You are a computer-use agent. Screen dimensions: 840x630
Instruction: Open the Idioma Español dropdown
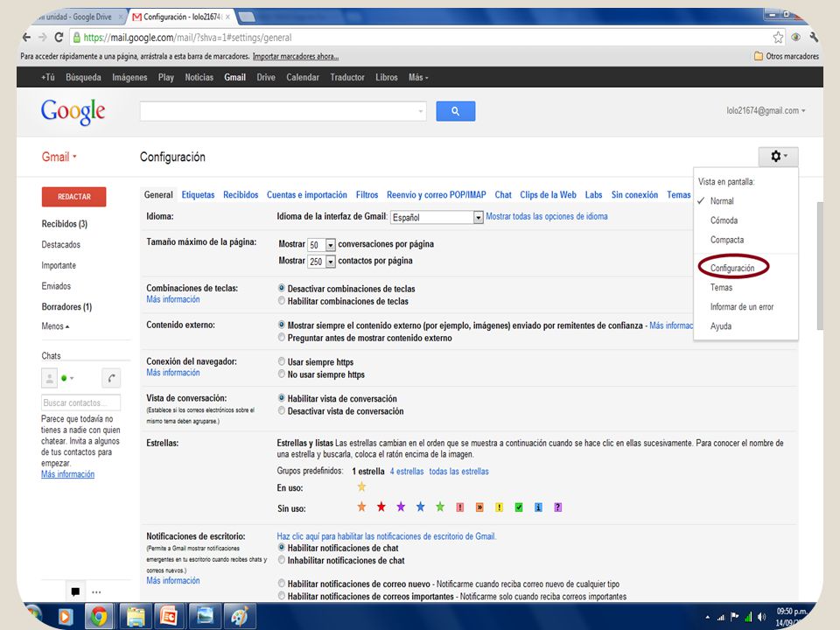coord(437,217)
